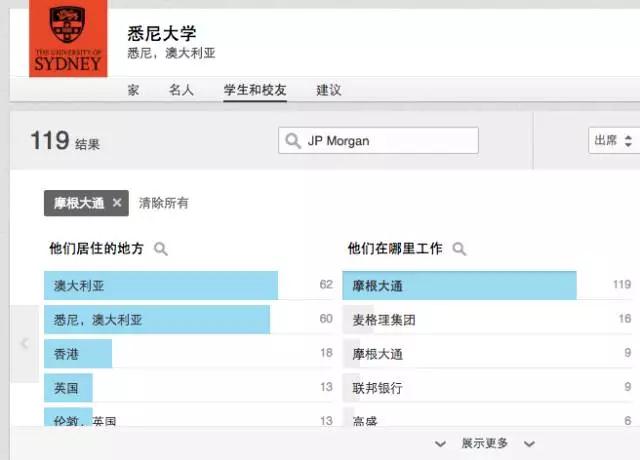The width and height of the screenshot is (640, 460).
Task: Click the chevron right of 展示更多
Action: [x=530, y=443]
